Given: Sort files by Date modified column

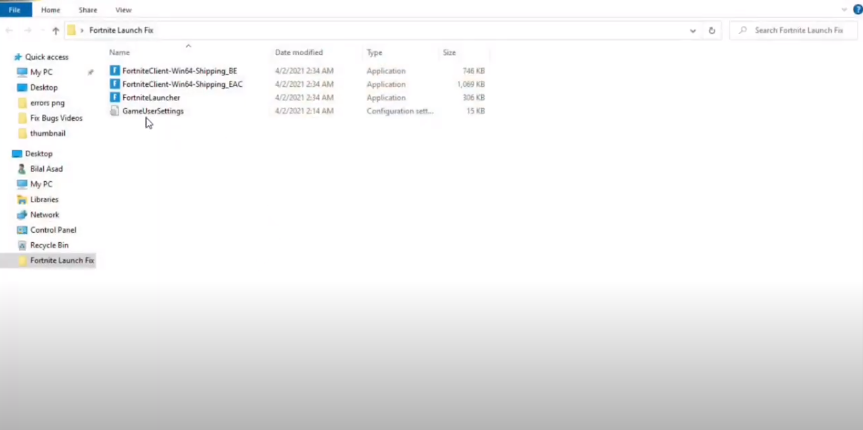Looking at the screenshot, I should [299, 52].
